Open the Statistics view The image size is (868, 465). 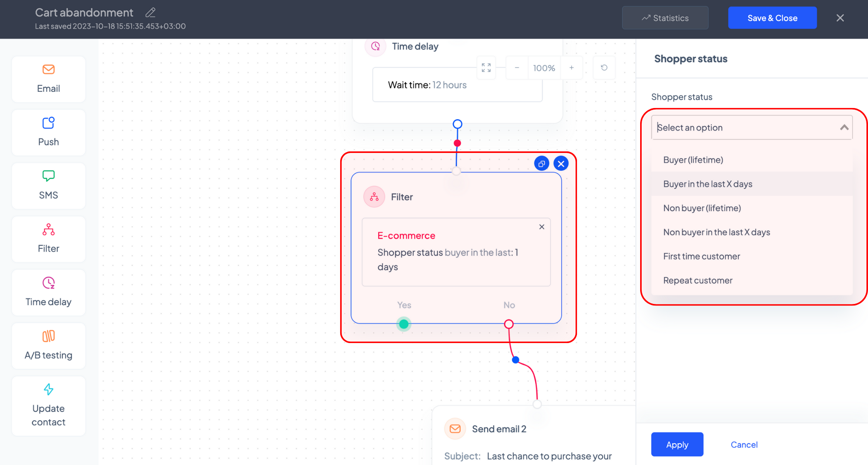(665, 18)
